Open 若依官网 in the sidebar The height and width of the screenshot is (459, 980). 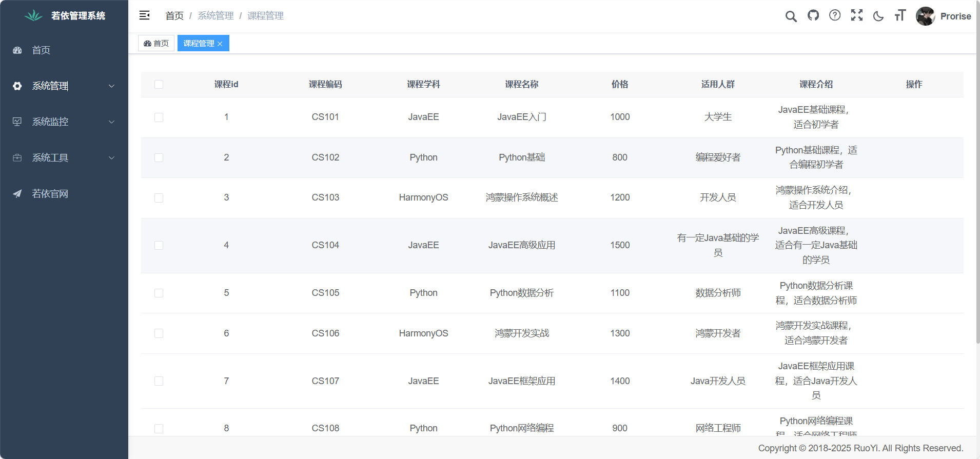coord(50,194)
